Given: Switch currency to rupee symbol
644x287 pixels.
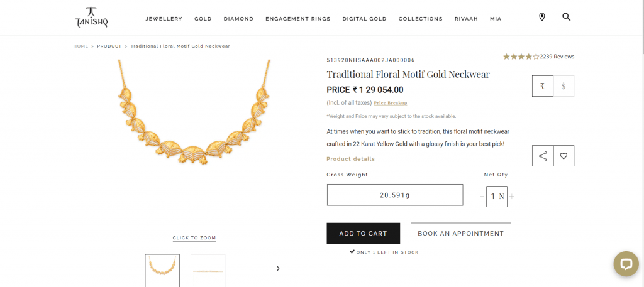Looking at the screenshot, I should click(x=543, y=86).
